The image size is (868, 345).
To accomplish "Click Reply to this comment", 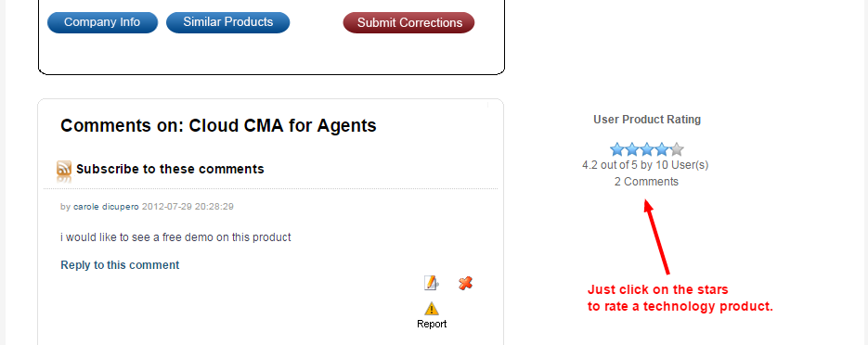I will point(120,265).
